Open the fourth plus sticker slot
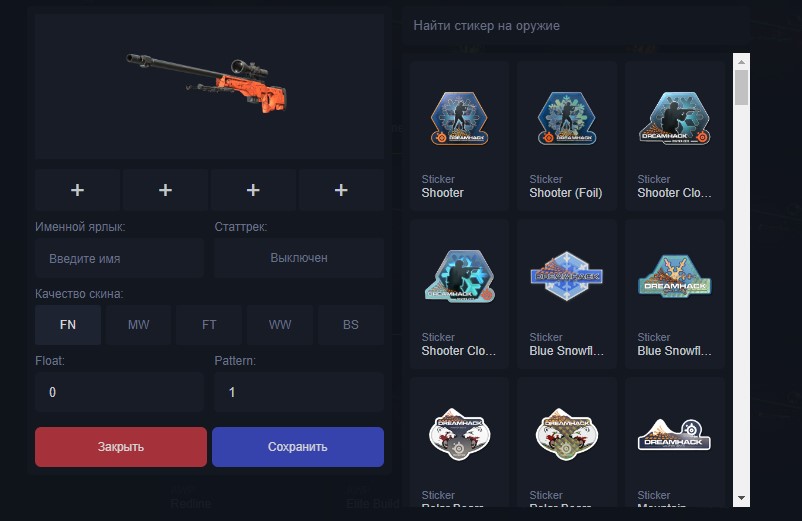Image resolution: width=802 pixels, height=521 pixels. click(x=341, y=190)
